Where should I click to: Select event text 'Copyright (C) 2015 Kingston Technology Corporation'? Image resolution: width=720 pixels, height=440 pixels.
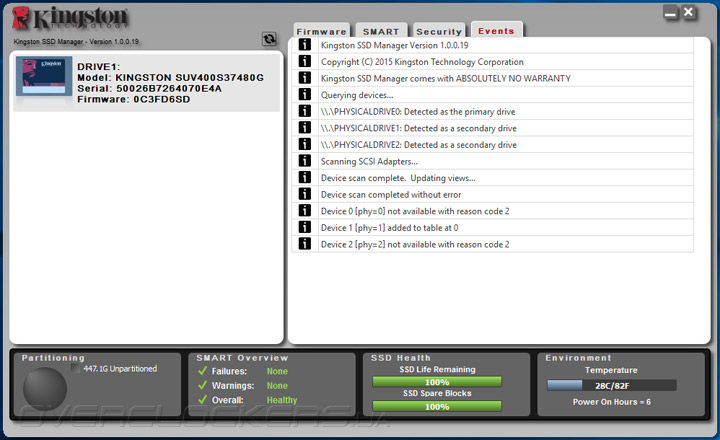(422, 62)
